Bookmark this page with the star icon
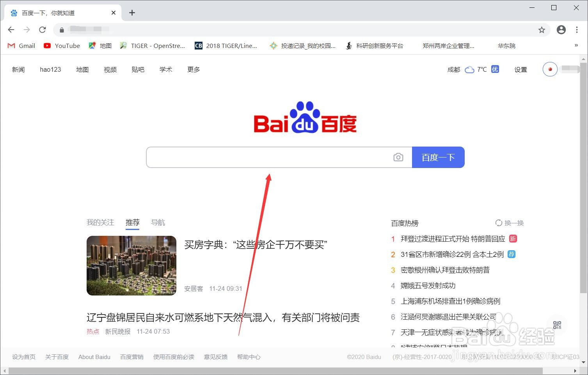The height and width of the screenshot is (375, 588). (x=542, y=30)
